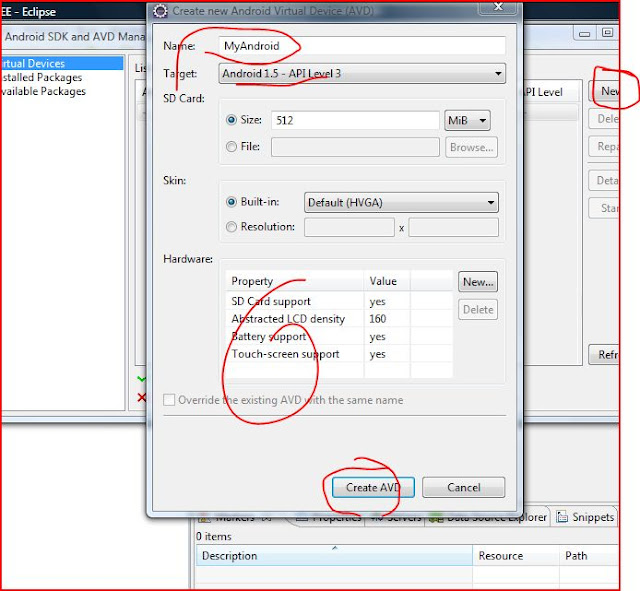Click the Value column header
This screenshot has width=640, height=591.
tap(387, 281)
